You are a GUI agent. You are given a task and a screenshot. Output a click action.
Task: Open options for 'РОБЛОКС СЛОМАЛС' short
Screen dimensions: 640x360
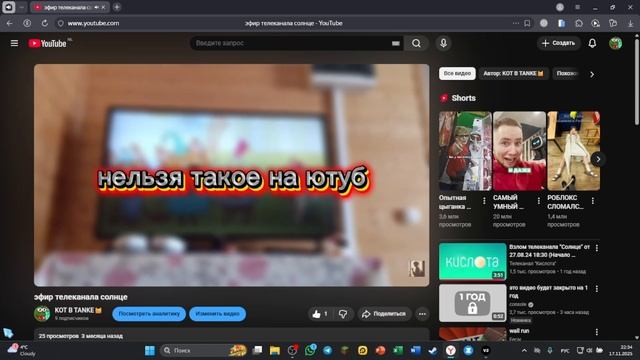593,201
